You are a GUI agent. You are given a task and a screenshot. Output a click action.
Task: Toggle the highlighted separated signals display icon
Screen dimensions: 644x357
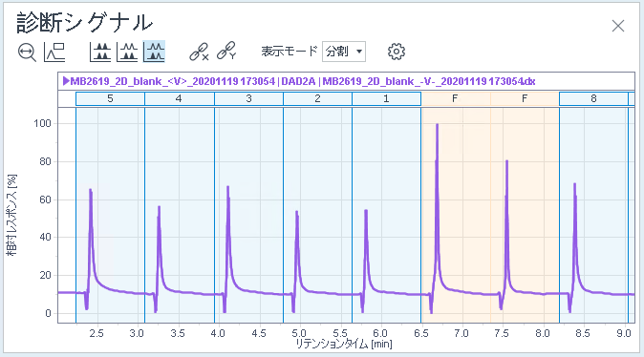(155, 52)
